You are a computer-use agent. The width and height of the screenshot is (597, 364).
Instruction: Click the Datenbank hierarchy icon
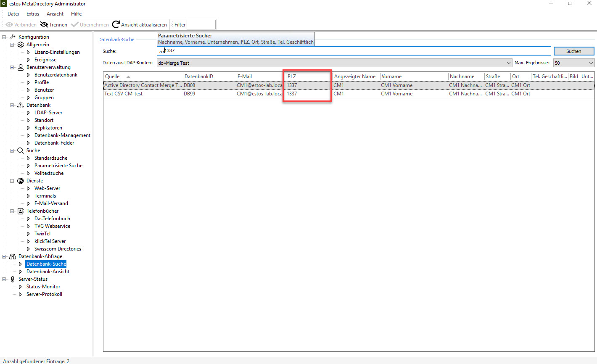21,105
